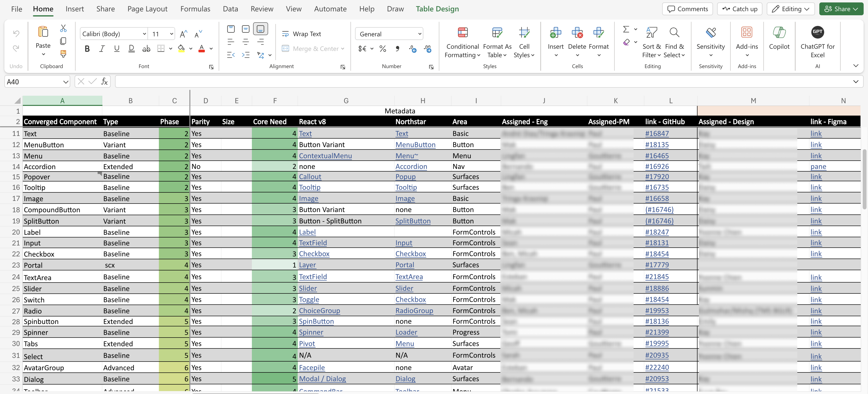Screen dimensions: 868x394
Task: Apply comma style number format
Action: point(398,49)
